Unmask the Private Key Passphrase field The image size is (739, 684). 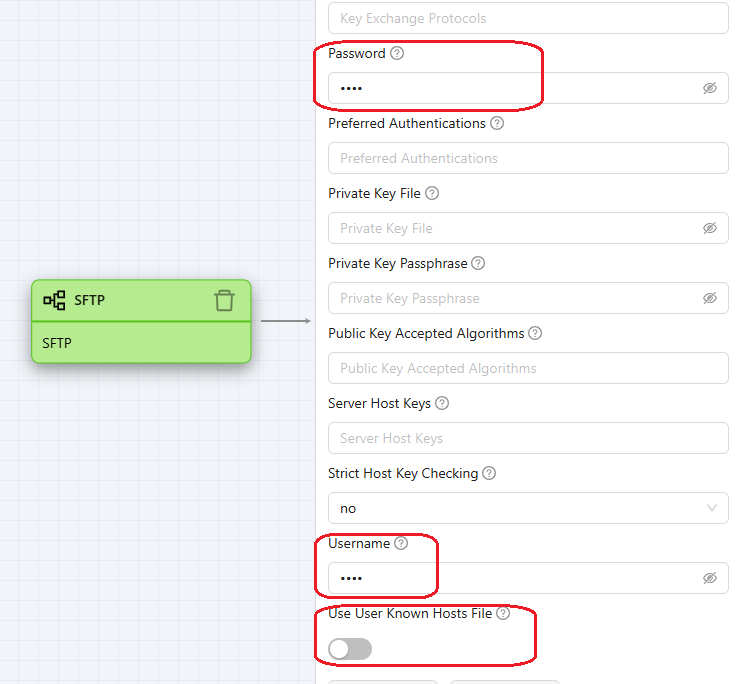pos(710,298)
